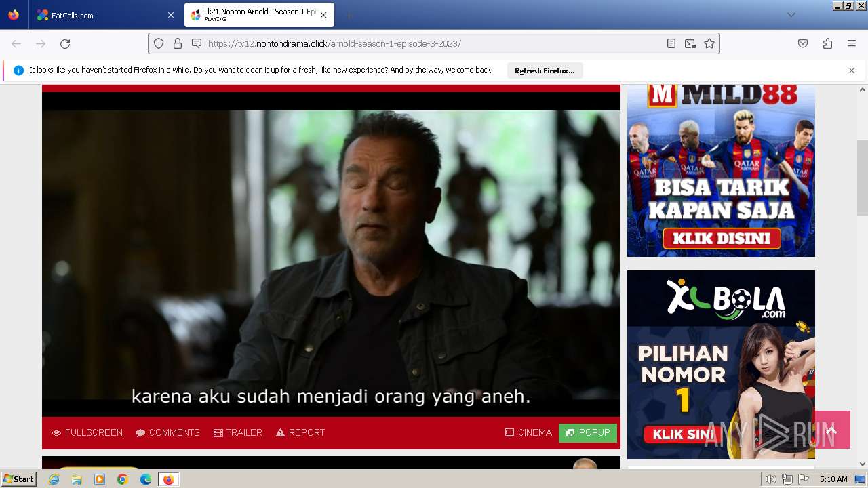
Task: Launch Google Chrome from the taskbar
Action: 123,479
